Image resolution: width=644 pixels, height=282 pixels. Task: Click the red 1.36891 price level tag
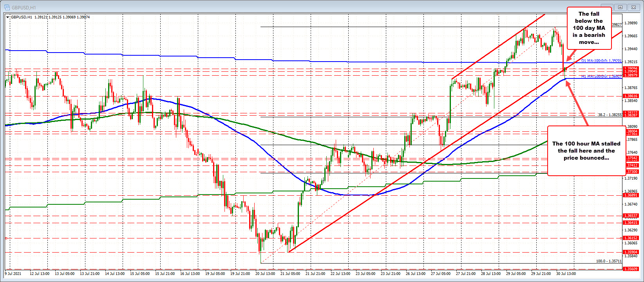coord(631,195)
